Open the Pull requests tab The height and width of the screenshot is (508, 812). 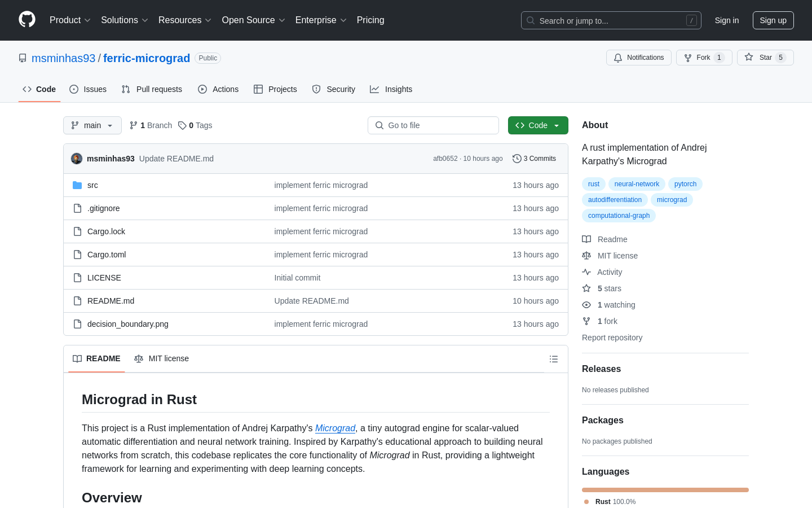point(152,89)
